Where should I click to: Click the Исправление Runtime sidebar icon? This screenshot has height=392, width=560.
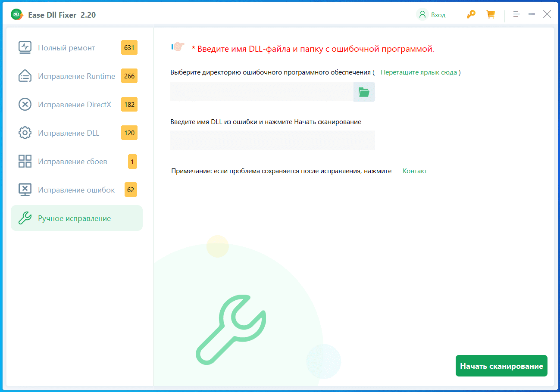[25, 76]
